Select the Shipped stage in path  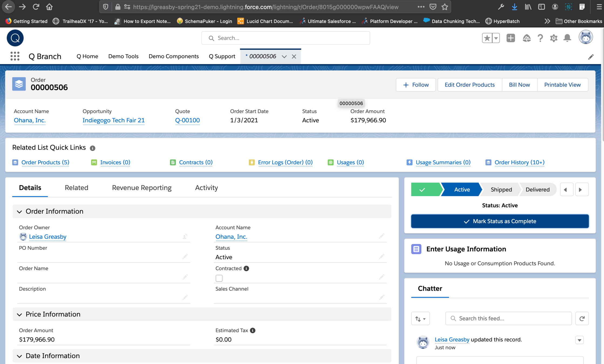(x=501, y=190)
